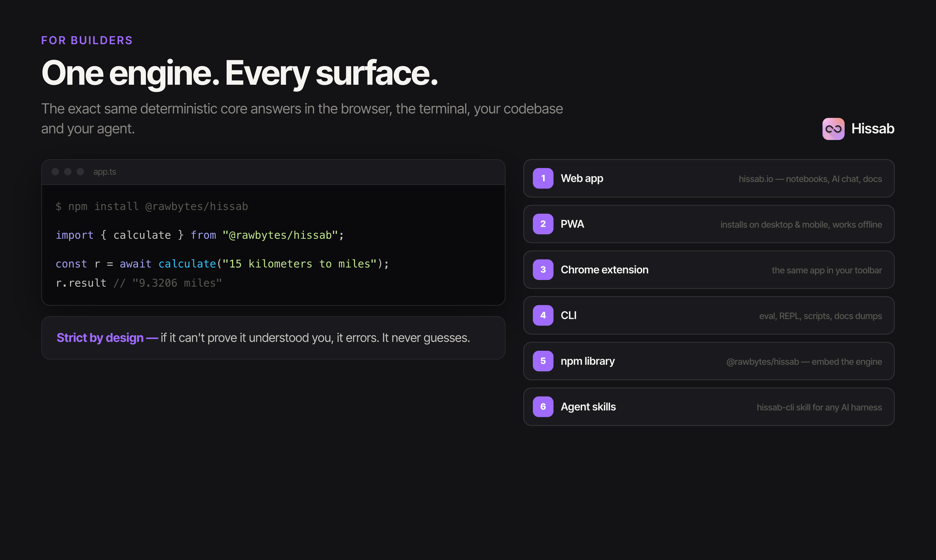This screenshot has width=936, height=560.
Task: Click 'it errors. It never guesses.' sentence
Action: 403,338
